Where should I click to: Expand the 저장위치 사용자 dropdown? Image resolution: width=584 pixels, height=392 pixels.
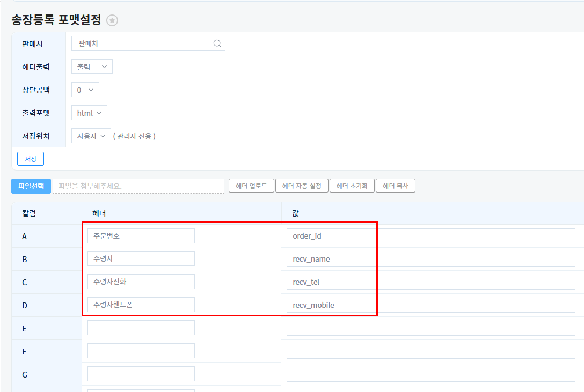pos(91,136)
